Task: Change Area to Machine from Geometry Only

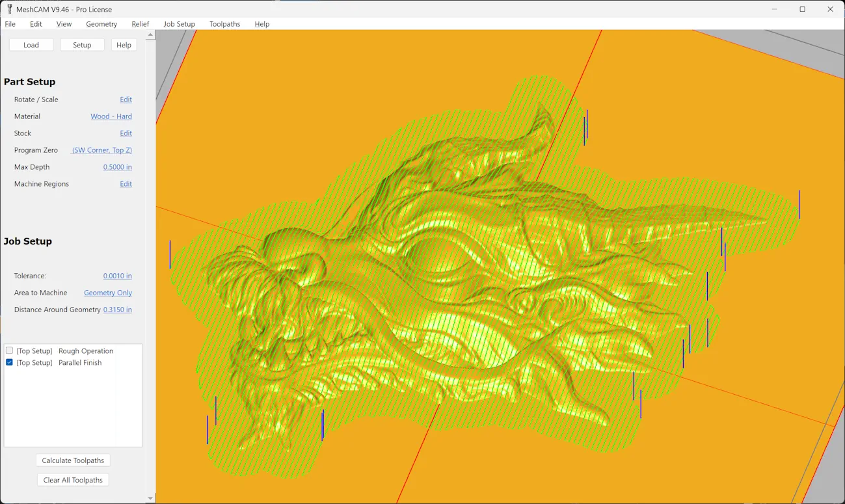Action: pyautogui.click(x=107, y=292)
